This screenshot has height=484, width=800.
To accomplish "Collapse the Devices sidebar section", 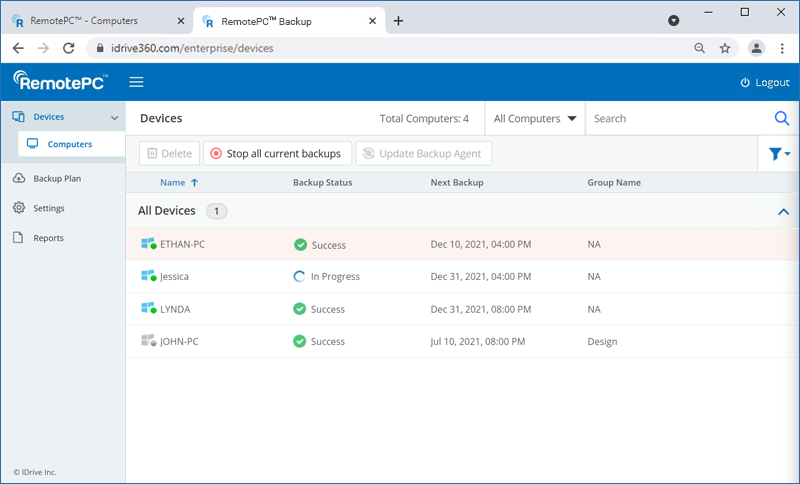I will 114,118.
